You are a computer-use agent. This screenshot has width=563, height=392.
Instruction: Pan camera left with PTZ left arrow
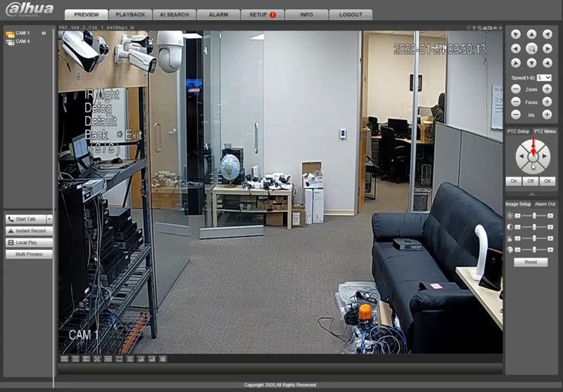pyautogui.click(x=516, y=49)
